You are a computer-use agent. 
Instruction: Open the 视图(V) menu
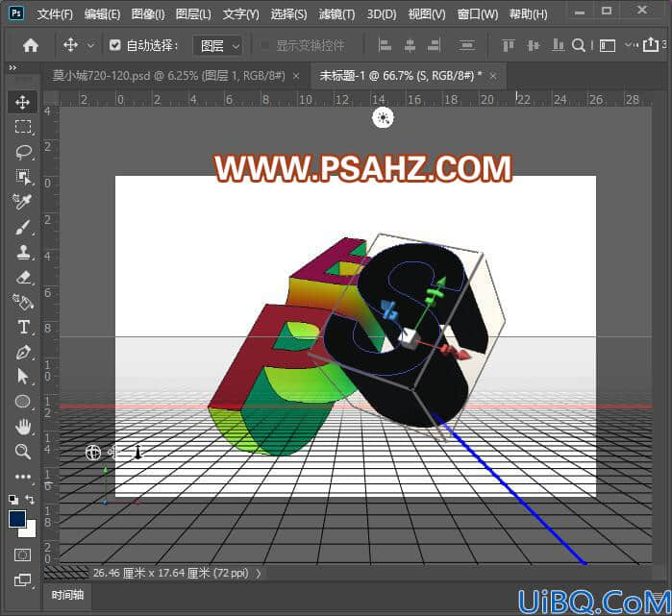pyautogui.click(x=427, y=14)
